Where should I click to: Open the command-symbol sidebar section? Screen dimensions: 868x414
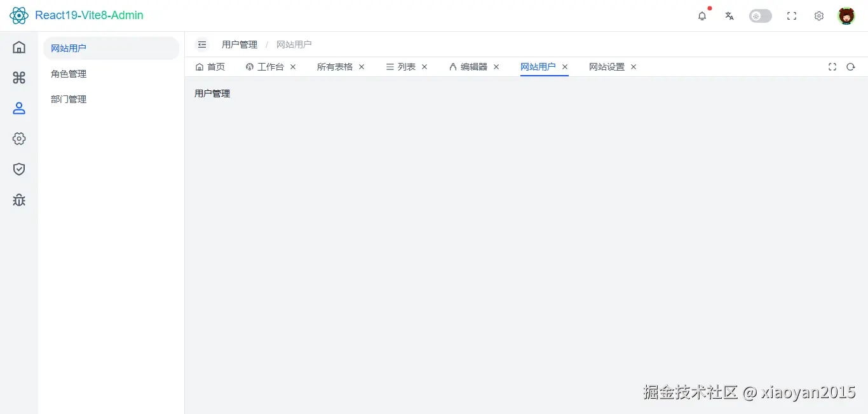[x=19, y=78]
